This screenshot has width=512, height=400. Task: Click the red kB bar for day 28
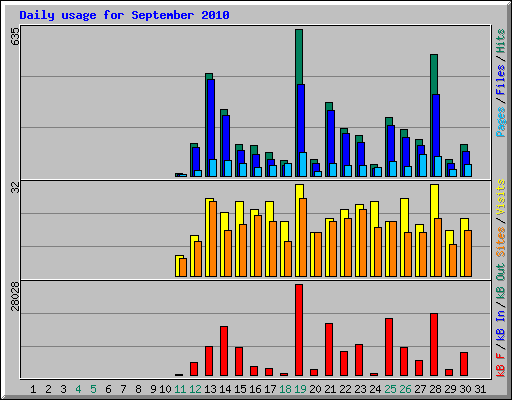click(x=434, y=345)
